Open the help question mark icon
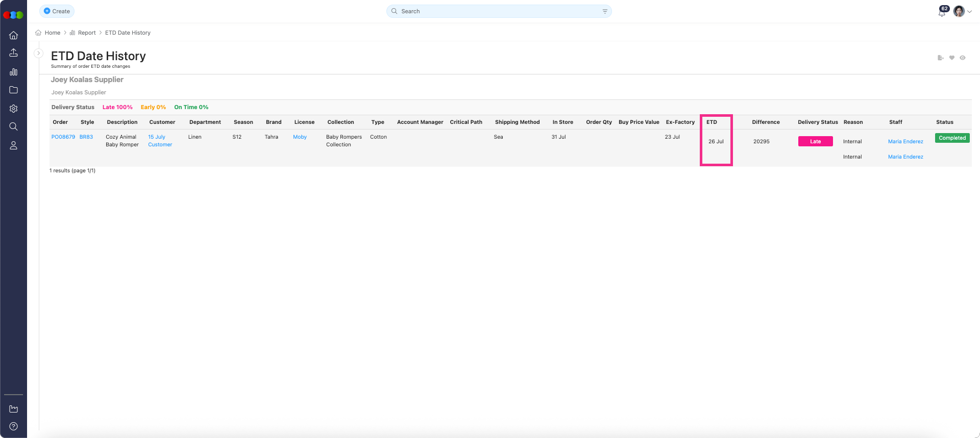This screenshot has width=980, height=438. [x=14, y=426]
